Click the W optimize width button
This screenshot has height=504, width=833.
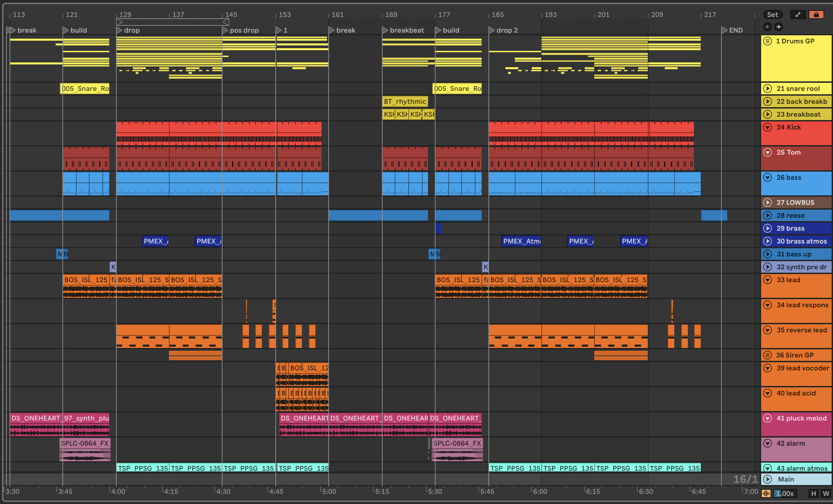(826, 493)
